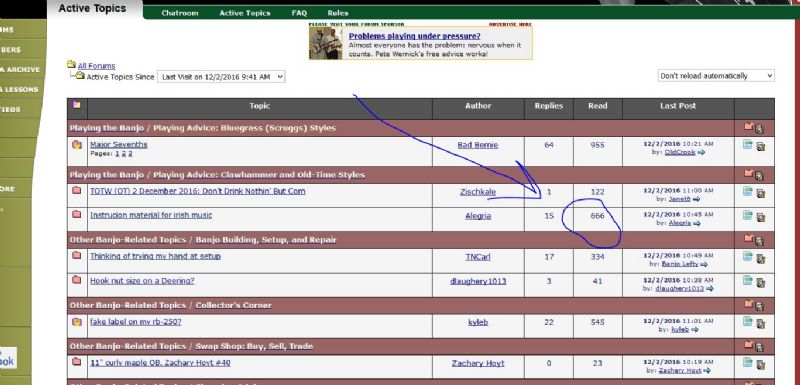Screen dimensions: 800x385
Task: Go to the FAQ menu item
Action: (x=299, y=13)
